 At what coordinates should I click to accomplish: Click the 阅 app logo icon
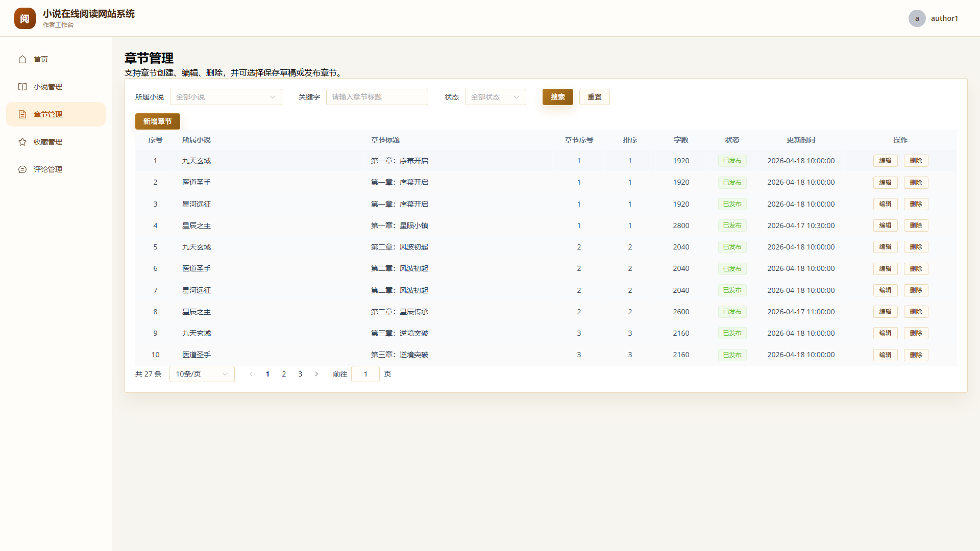(24, 18)
